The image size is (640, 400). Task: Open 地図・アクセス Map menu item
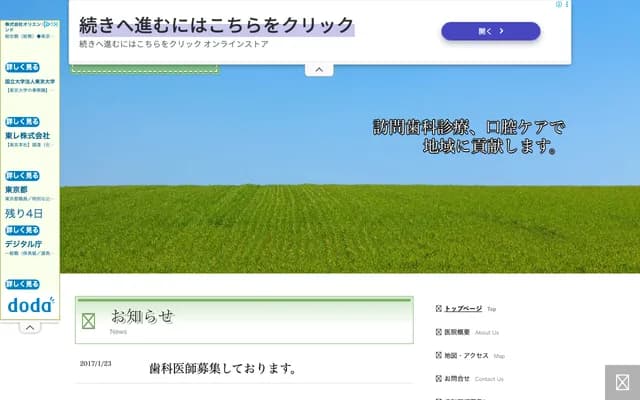pos(474,356)
